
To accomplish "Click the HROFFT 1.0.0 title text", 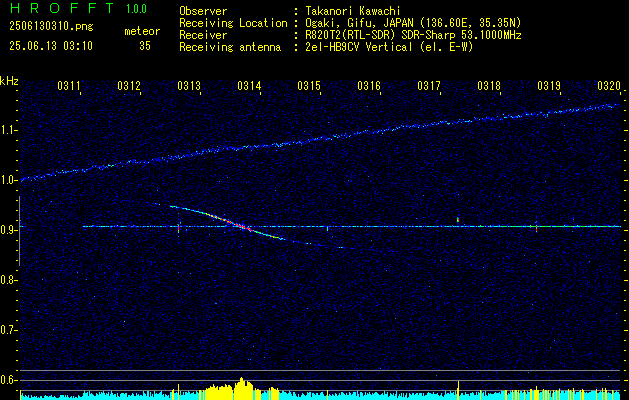I will pyautogui.click(x=78, y=8).
